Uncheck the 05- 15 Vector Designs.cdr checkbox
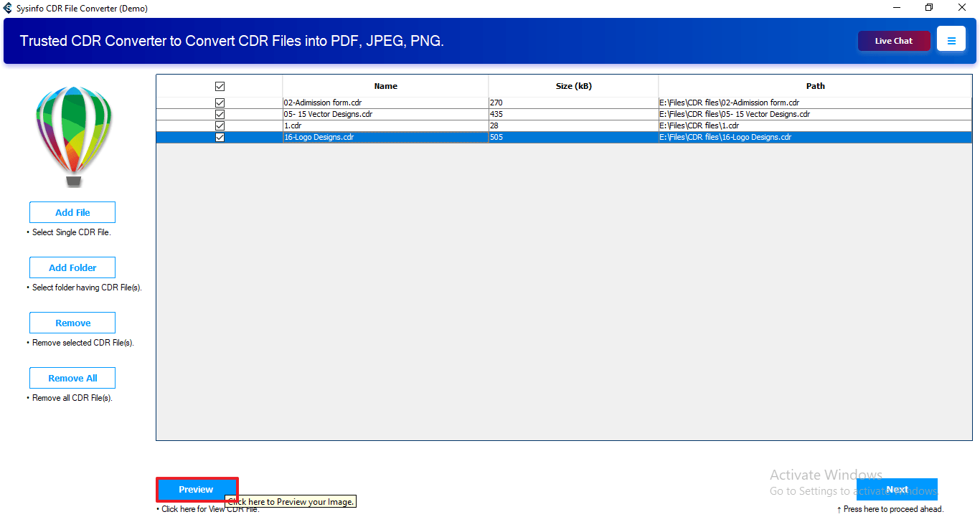This screenshot has height=522, width=980. 220,114
